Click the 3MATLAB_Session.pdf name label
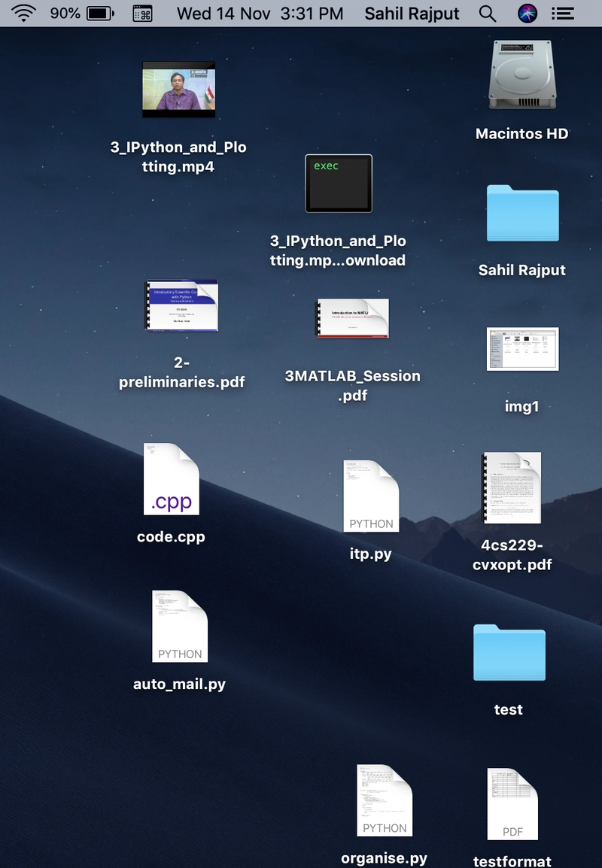 353,385
